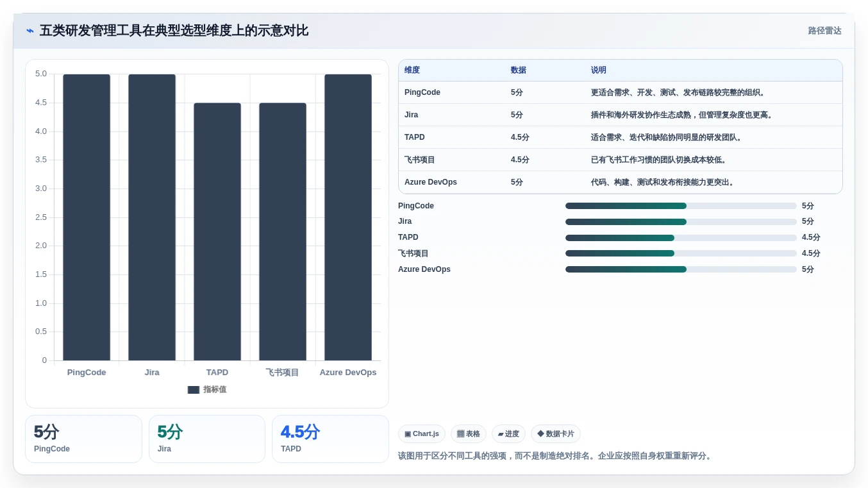868x488 pixels.
Task: Click the chart title 五类研发管理工具
Action: (174, 31)
